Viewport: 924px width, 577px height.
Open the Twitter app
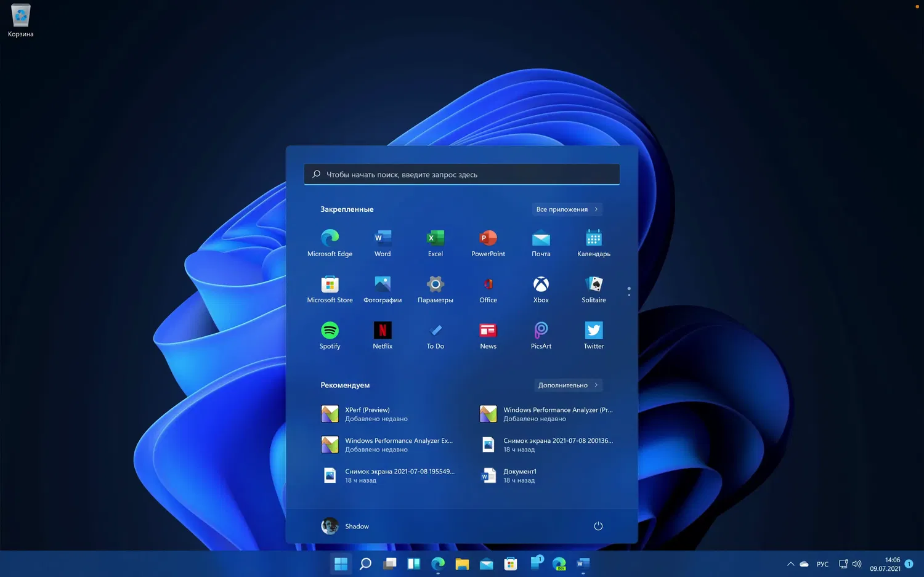[594, 335]
